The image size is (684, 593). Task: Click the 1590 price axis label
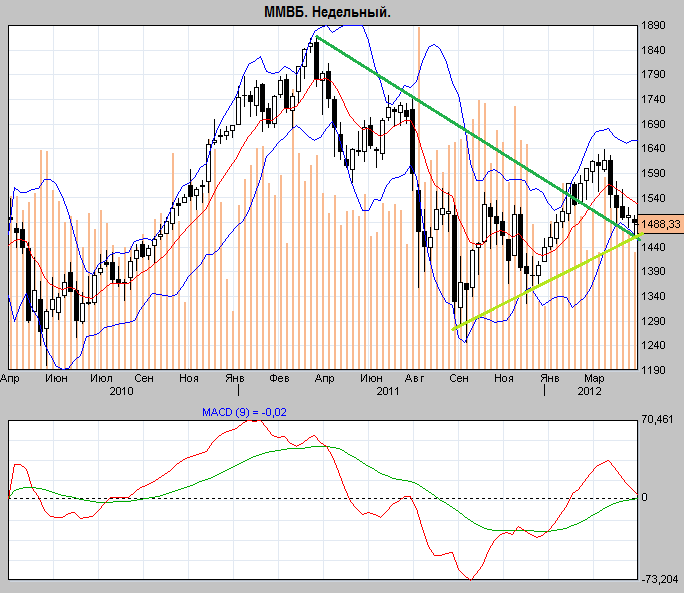[x=653, y=173]
